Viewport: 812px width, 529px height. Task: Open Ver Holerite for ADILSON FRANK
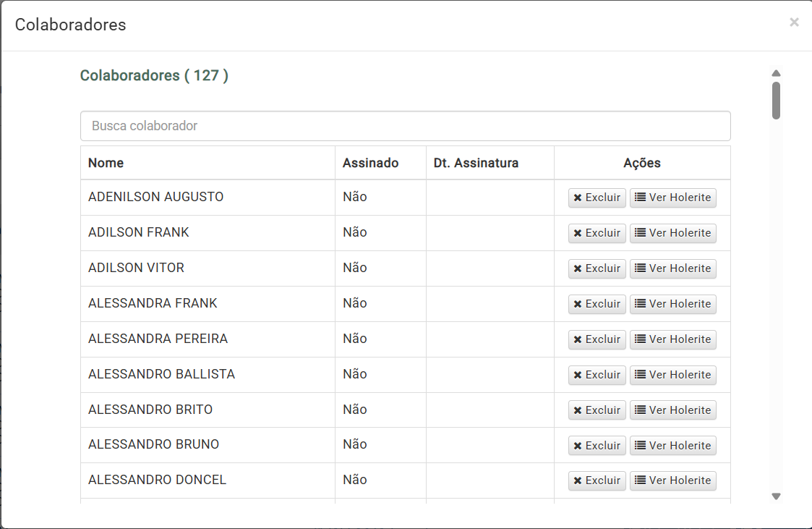click(672, 233)
